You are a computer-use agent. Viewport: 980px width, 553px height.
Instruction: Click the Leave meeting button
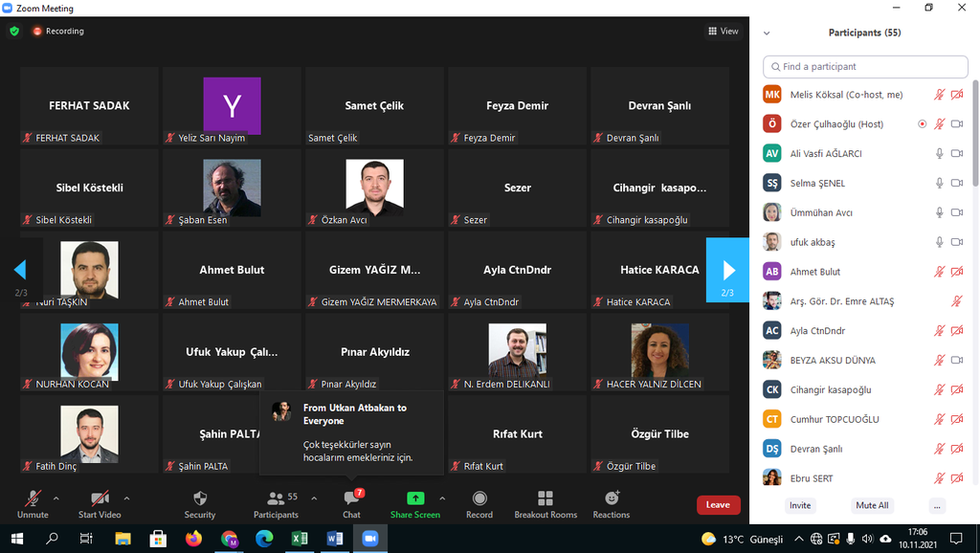coord(718,505)
